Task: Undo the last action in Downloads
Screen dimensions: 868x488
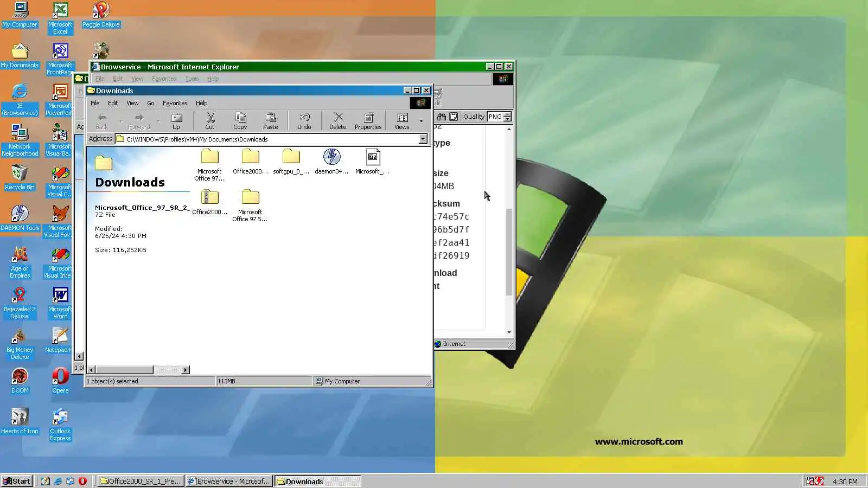Action: 304,121
